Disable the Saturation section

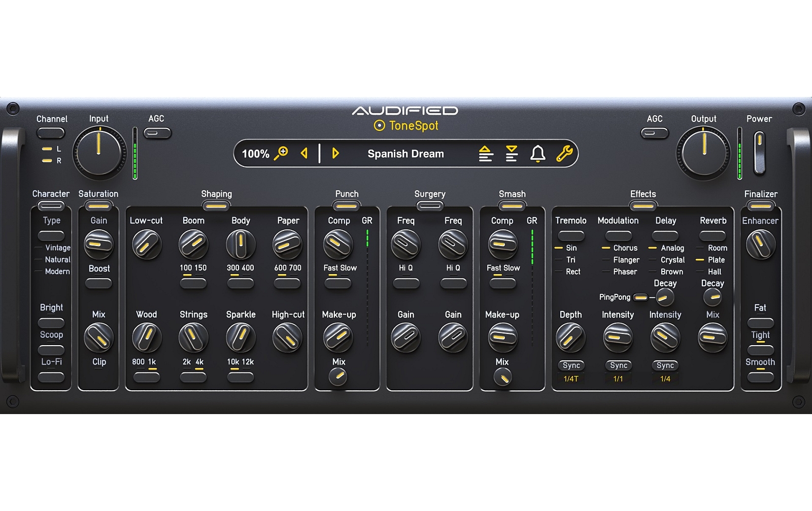tap(98, 206)
